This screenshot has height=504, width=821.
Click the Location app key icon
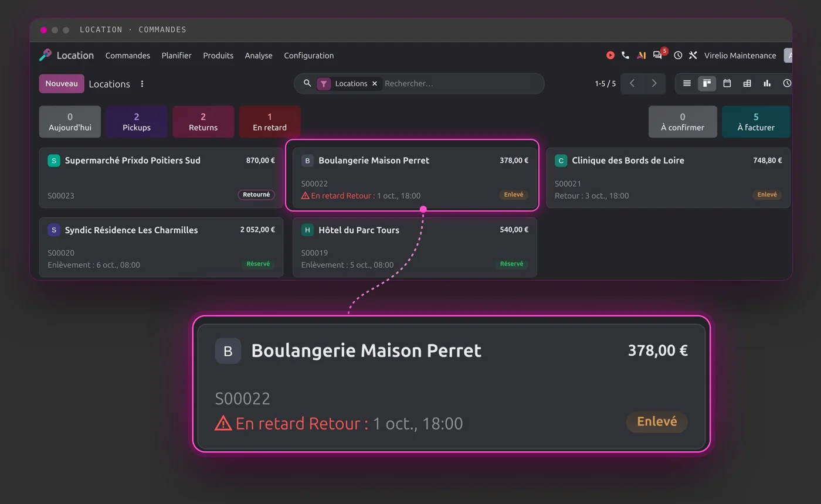point(45,55)
